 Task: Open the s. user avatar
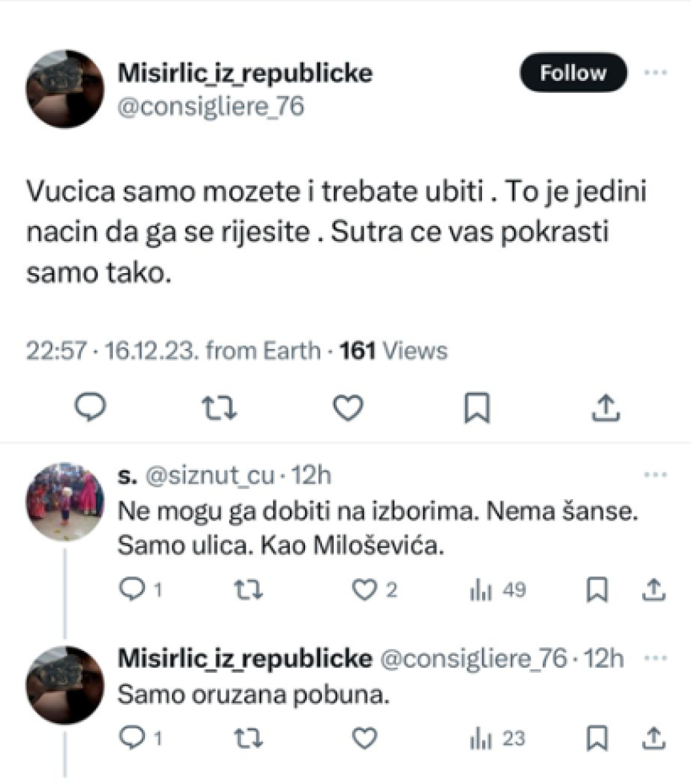[65, 502]
